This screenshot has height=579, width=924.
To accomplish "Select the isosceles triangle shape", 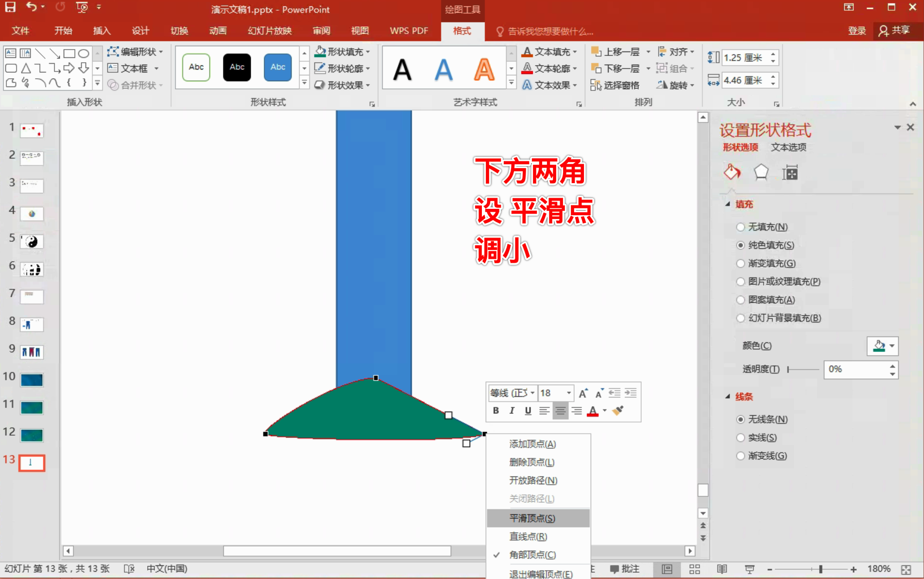I will (x=26, y=68).
